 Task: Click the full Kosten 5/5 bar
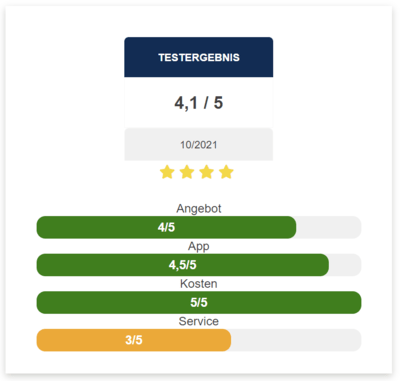(199, 303)
